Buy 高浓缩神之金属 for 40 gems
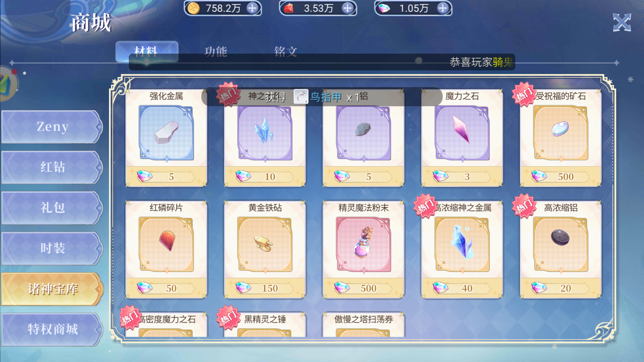Screen dimensions: 644x362 [462, 288]
